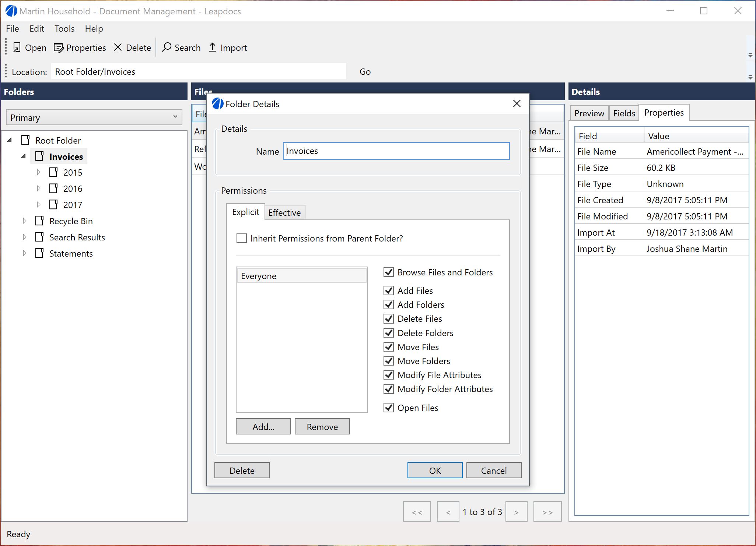Uncheck Move Files permission
The image size is (756, 546).
(389, 347)
